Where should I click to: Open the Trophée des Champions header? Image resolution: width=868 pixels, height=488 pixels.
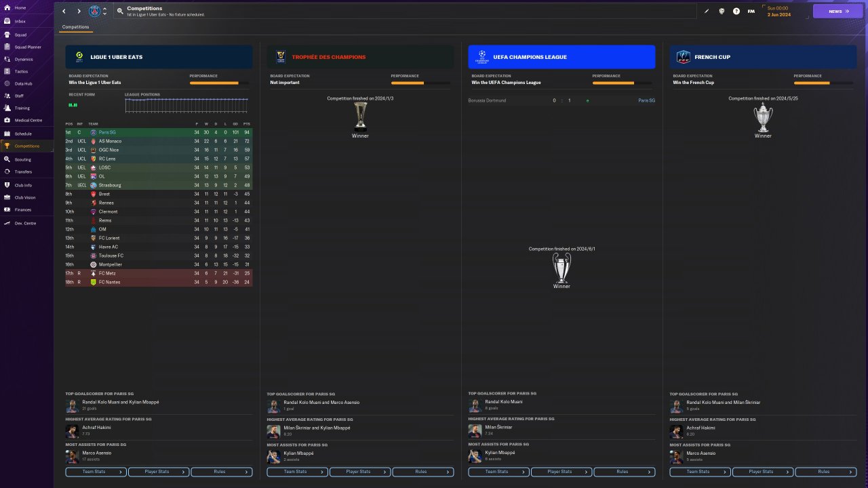360,57
